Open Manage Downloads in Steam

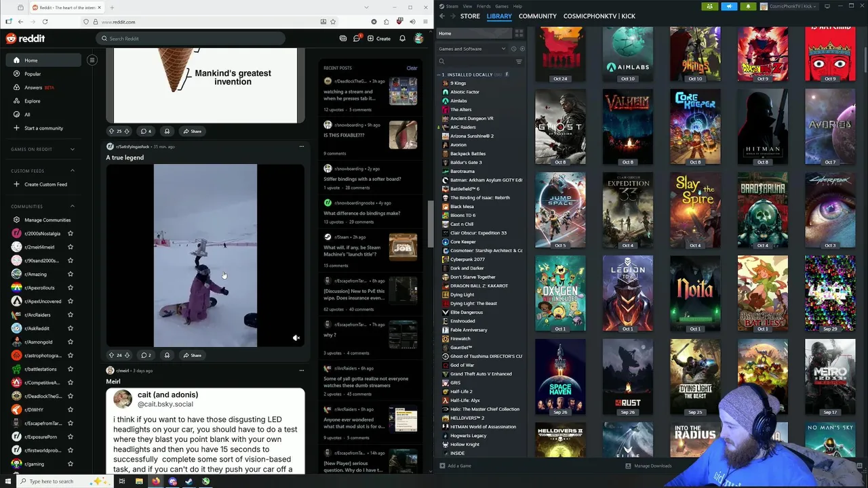pos(648,466)
